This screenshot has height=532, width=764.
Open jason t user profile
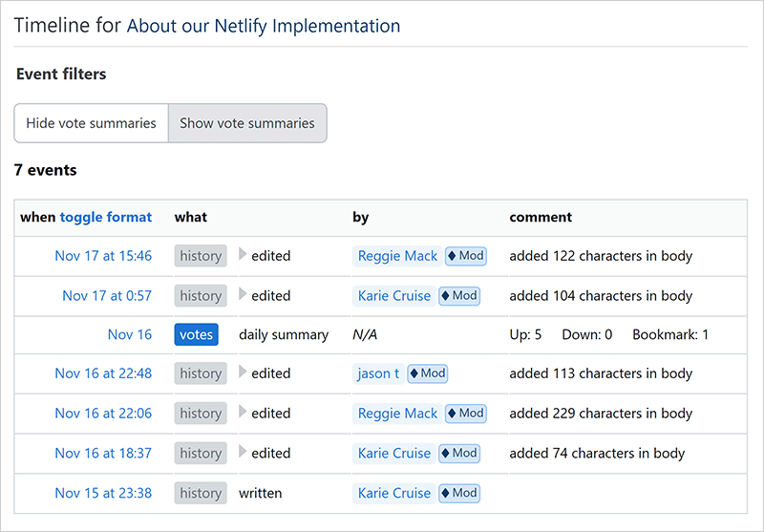[378, 373]
